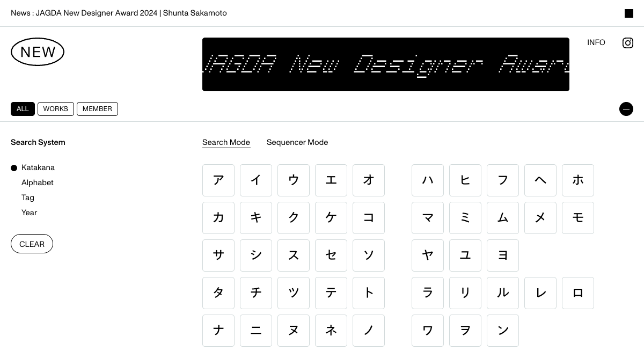Pick the ス key
This screenshot has width=644, height=358.
294,255
